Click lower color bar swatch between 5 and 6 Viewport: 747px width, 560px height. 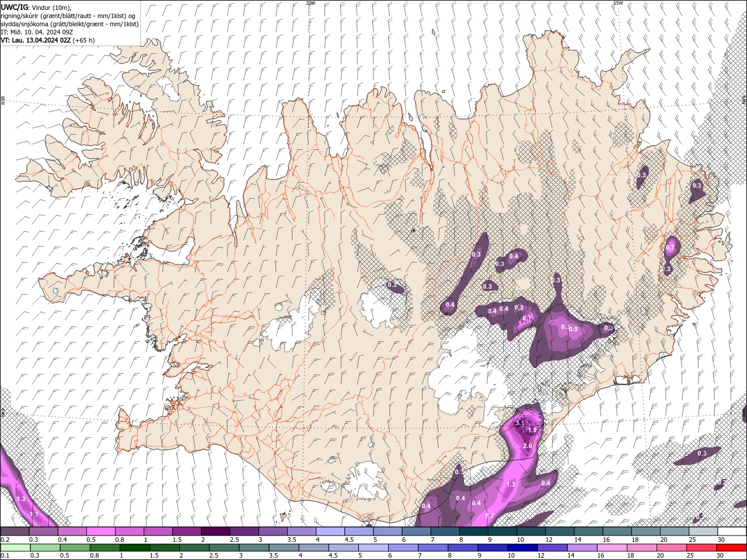[373, 548]
